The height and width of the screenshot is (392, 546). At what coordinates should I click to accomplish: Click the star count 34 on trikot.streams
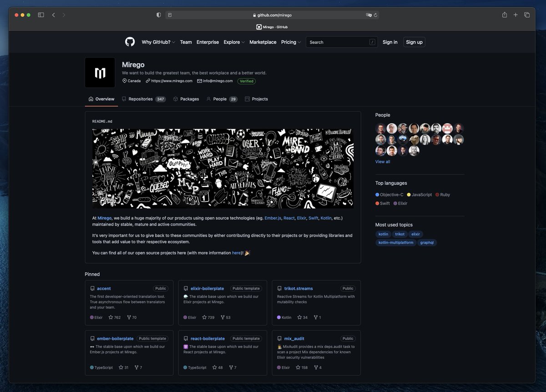[303, 317]
